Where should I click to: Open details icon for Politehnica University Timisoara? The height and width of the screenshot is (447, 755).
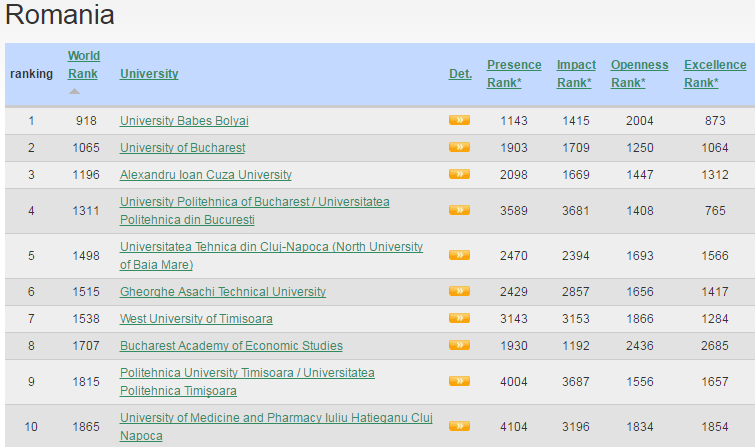[x=459, y=381]
